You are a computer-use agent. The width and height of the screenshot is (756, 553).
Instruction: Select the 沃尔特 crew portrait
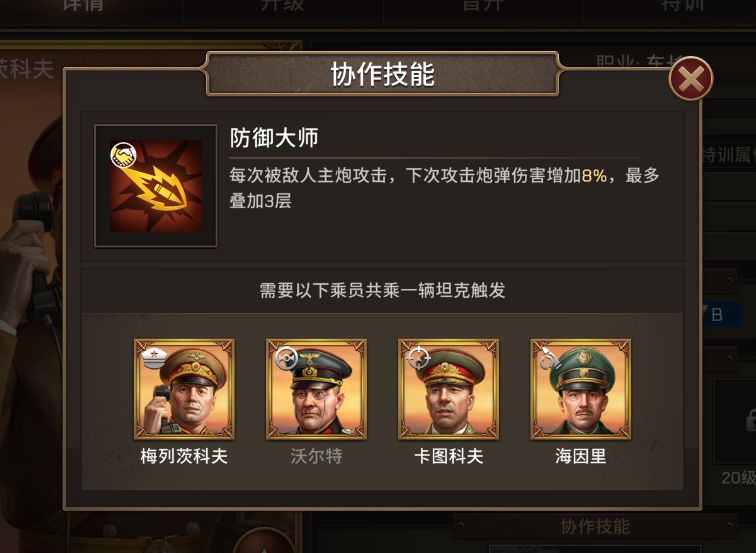tap(316, 389)
